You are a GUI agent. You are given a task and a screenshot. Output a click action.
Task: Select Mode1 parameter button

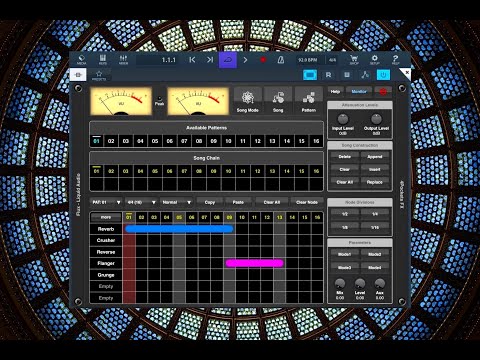click(x=345, y=254)
